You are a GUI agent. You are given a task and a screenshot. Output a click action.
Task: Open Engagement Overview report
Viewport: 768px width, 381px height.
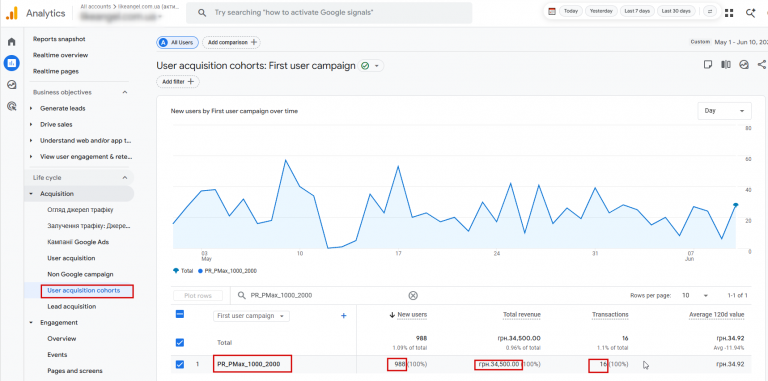[62, 338]
